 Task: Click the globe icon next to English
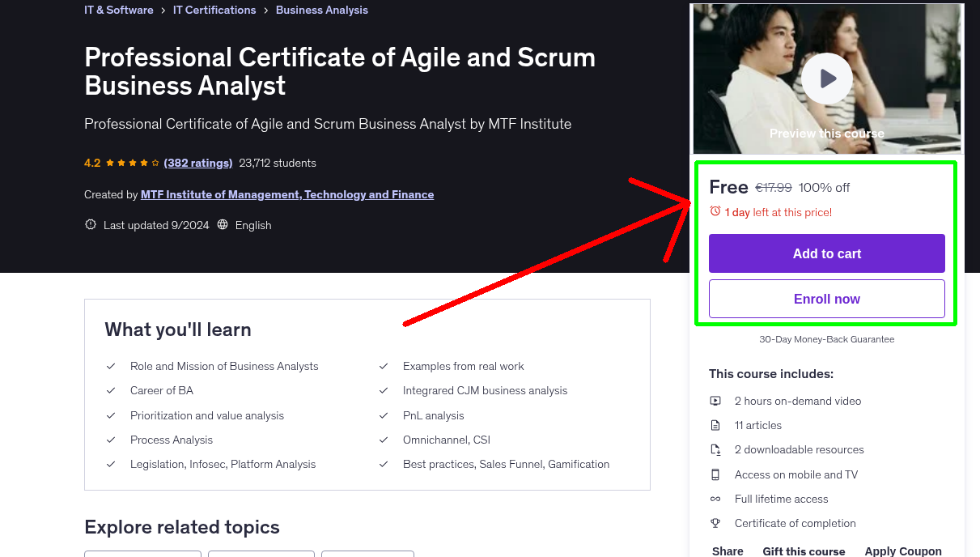(x=223, y=225)
